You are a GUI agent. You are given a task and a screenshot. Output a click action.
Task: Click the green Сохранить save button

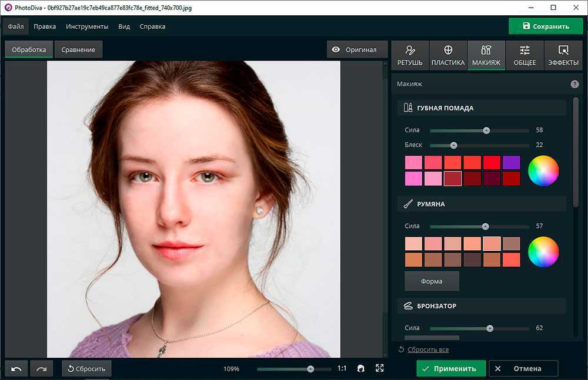click(x=546, y=26)
